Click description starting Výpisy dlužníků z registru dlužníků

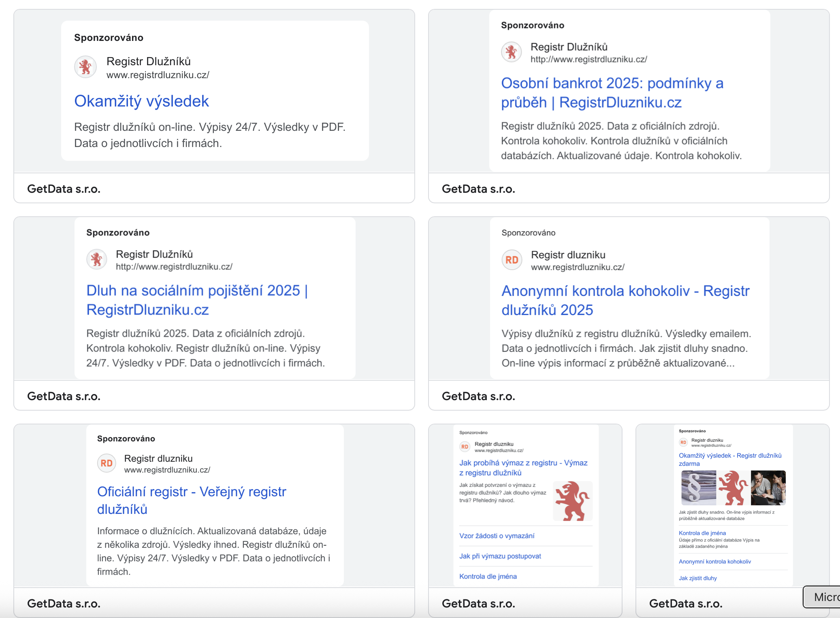626,348
